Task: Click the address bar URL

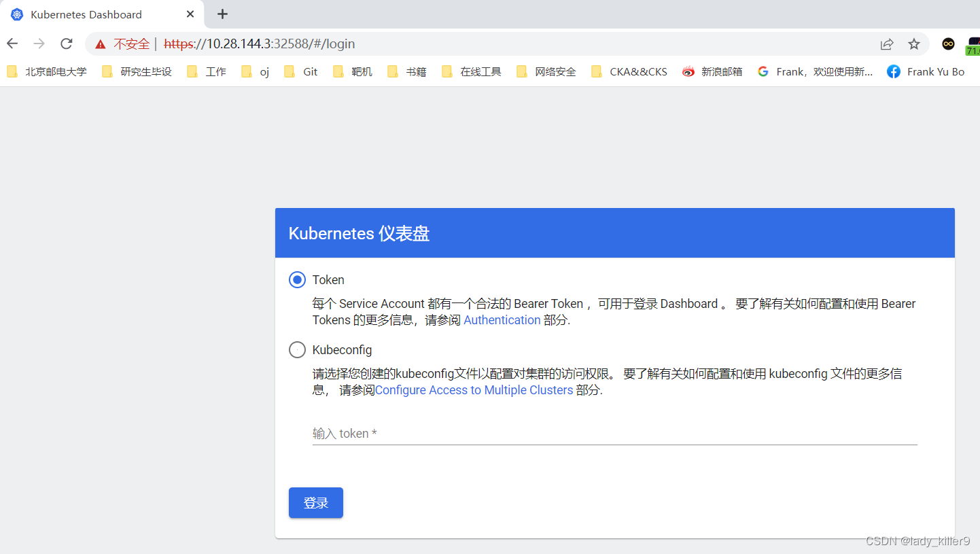Action: (x=260, y=44)
